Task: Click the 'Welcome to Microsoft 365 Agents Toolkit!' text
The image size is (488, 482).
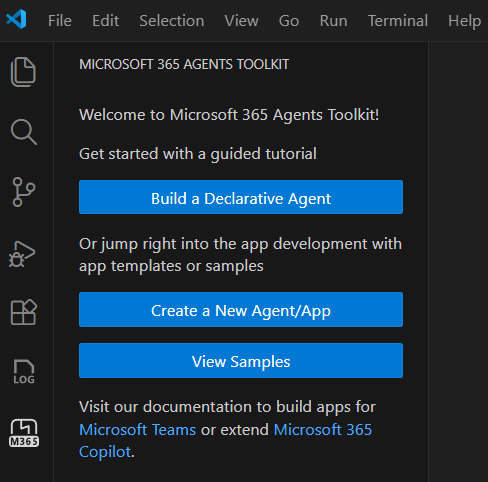Action: coord(229,115)
